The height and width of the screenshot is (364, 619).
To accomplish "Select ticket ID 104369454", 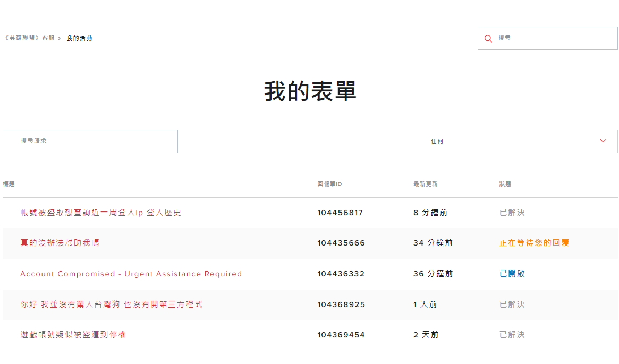I will [341, 335].
